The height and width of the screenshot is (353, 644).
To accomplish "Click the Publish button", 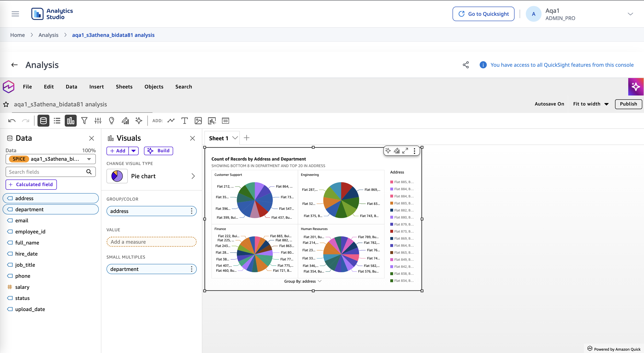I will [x=628, y=104].
